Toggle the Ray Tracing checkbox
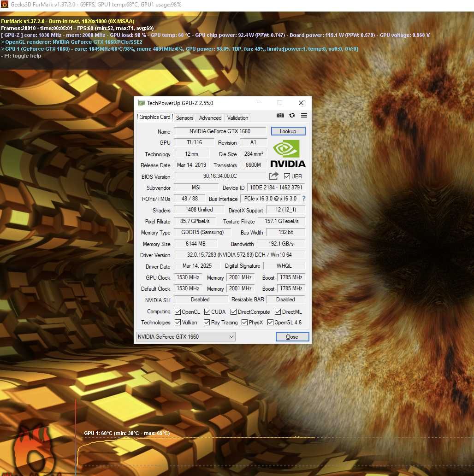Viewport: 474px width, 476px height. 207,323
